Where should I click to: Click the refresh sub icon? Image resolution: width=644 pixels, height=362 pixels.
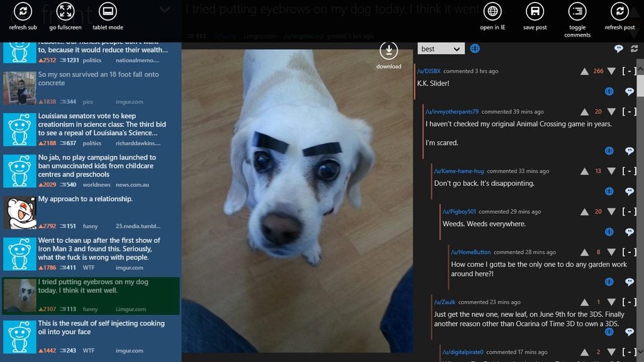23,12
